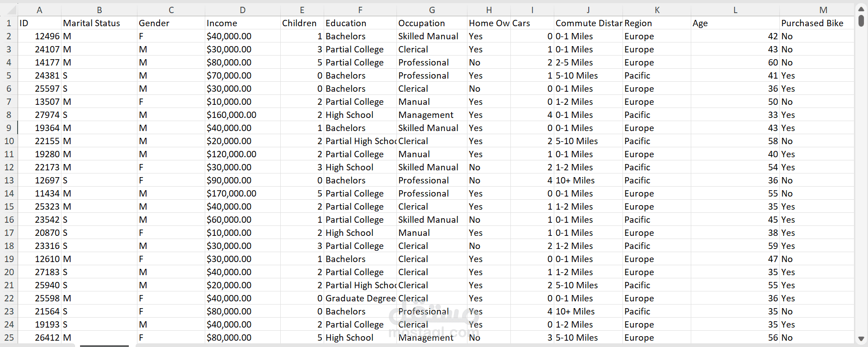Click the 'Occupation' header cell
Viewport: 868px width, 347px height.
(x=432, y=23)
